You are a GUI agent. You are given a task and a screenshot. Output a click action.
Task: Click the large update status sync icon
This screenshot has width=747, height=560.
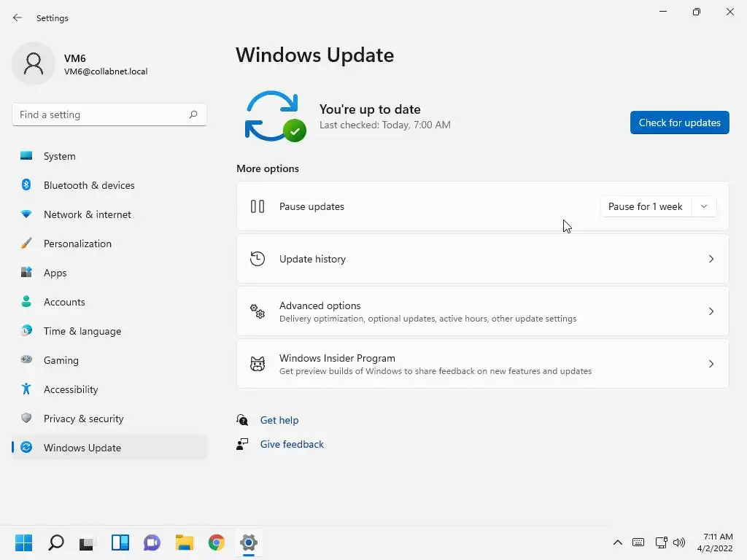pyautogui.click(x=275, y=116)
